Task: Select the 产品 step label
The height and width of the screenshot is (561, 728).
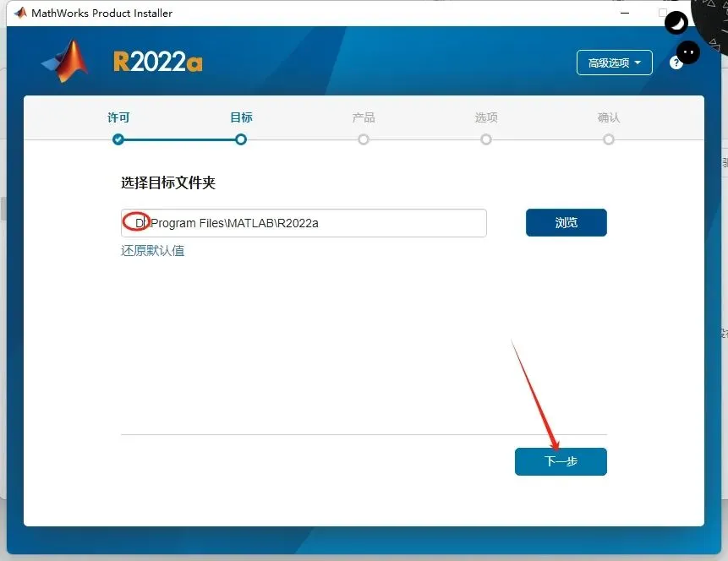Action: [364, 117]
